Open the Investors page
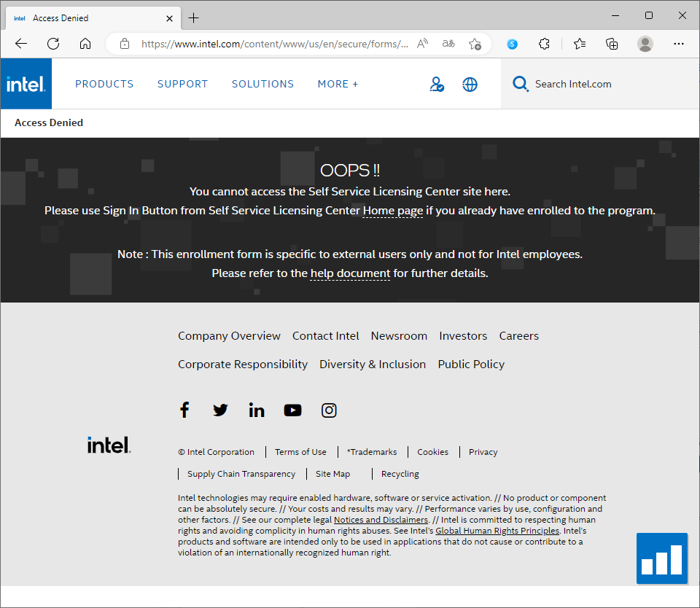Viewport: 700px width, 608px height. (463, 335)
